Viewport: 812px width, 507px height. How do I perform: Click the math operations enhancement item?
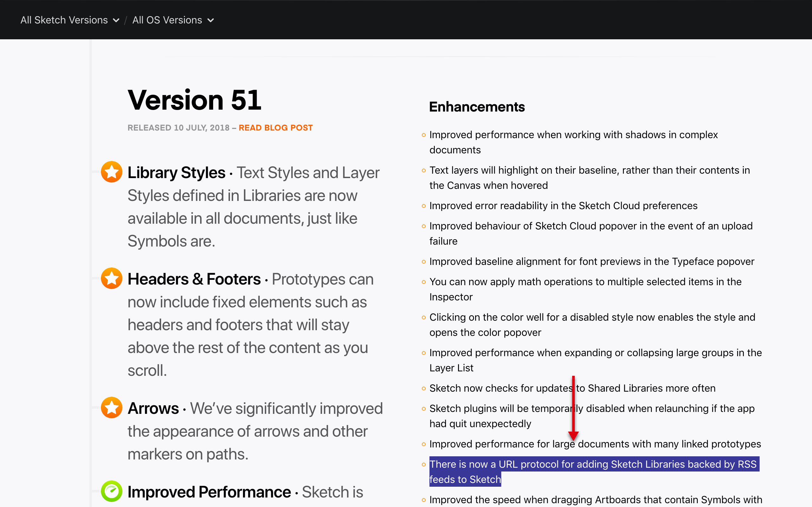(585, 282)
